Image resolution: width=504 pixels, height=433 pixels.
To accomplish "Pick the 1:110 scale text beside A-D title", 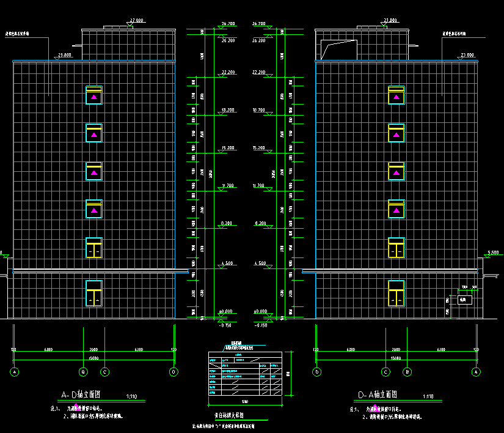I will click(x=131, y=396).
